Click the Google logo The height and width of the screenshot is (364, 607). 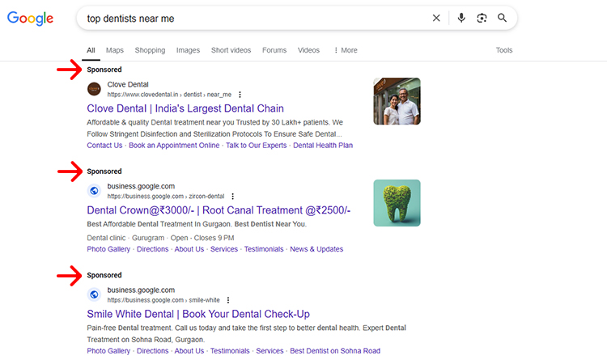(x=30, y=18)
